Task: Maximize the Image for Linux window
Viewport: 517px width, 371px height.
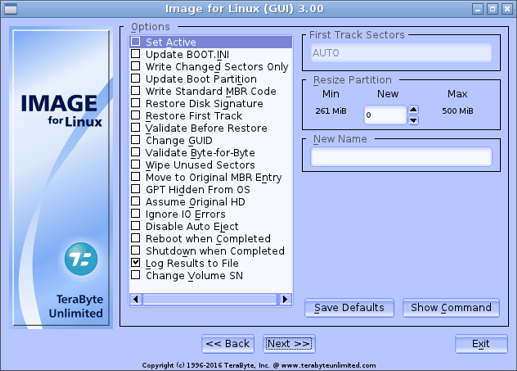Action: pyautogui.click(x=492, y=9)
